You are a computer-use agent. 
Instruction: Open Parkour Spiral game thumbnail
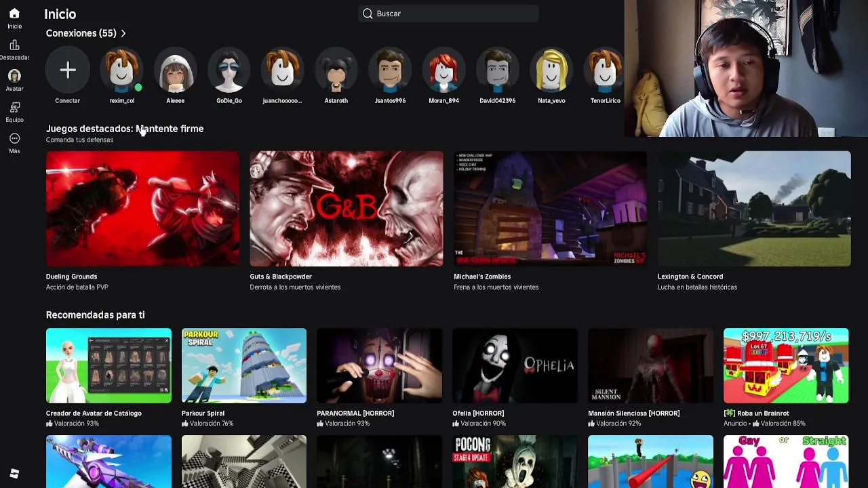[x=244, y=366]
